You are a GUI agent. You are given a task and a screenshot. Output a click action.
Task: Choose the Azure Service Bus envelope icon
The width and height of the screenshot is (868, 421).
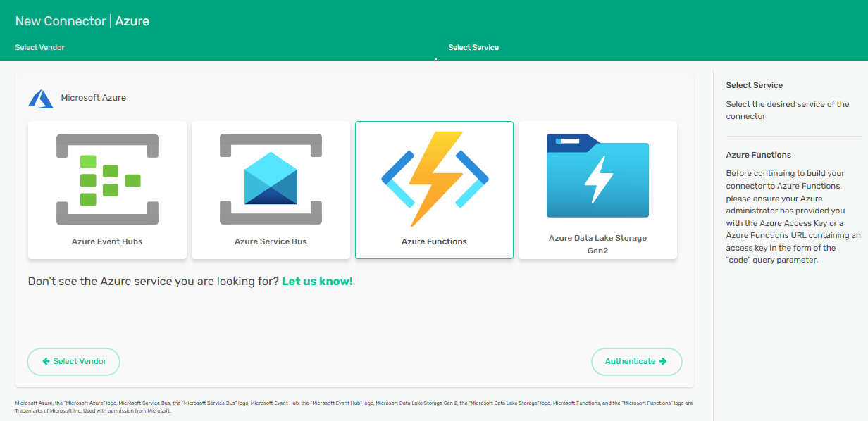click(x=271, y=180)
